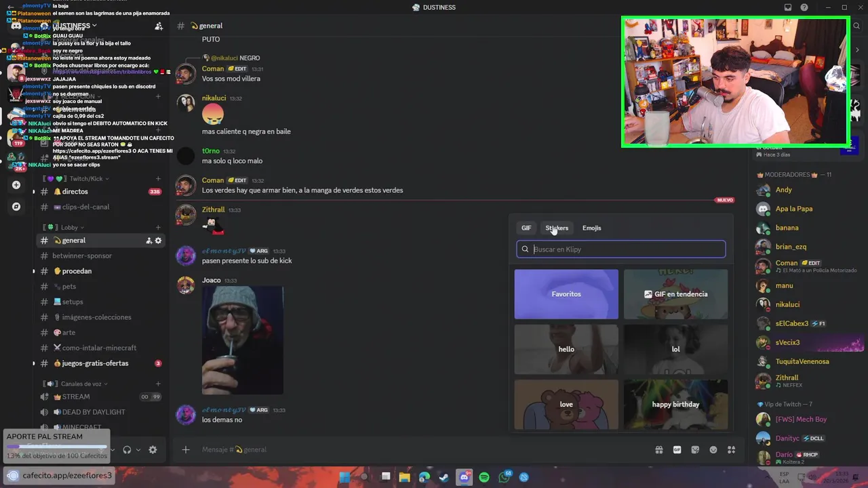The image size is (868, 488).
Task: Select the general channel
Action: [100, 241]
